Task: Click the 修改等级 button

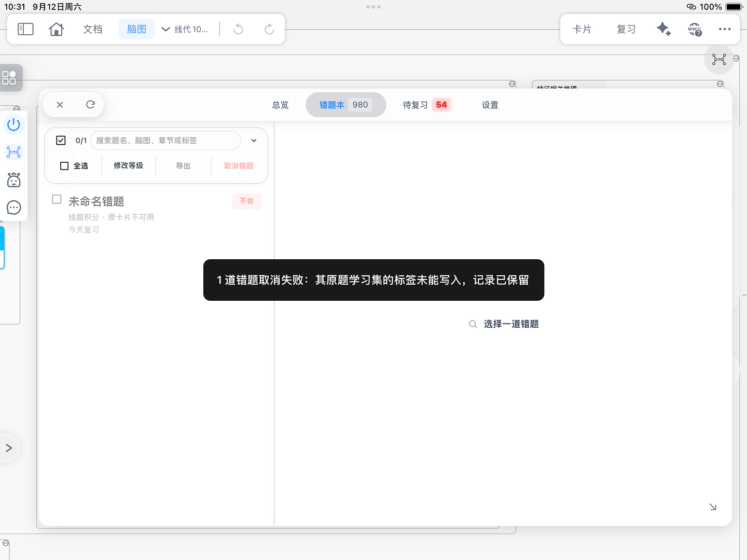Action: (128, 166)
